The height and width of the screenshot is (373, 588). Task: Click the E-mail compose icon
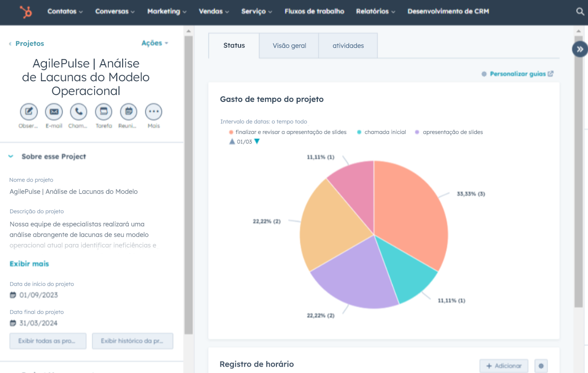[54, 111]
